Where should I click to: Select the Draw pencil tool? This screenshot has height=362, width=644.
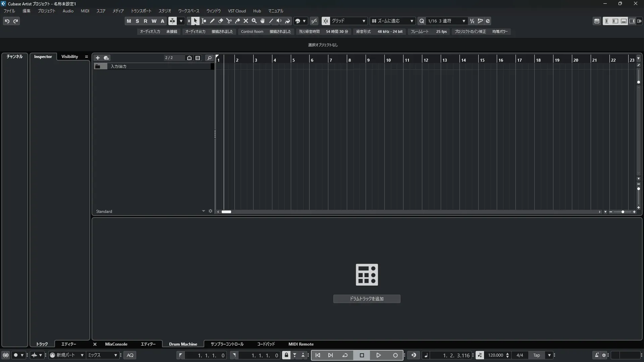(x=212, y=21)
